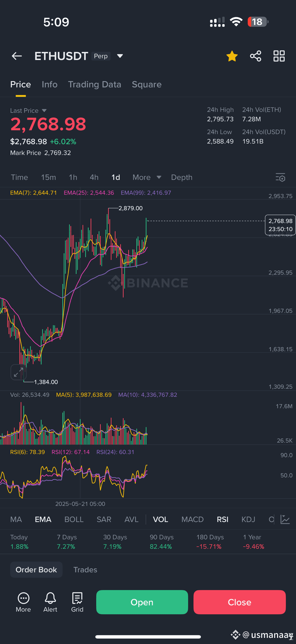Tap the EMA(25) value label
The image size is (296, 644).
89,193
